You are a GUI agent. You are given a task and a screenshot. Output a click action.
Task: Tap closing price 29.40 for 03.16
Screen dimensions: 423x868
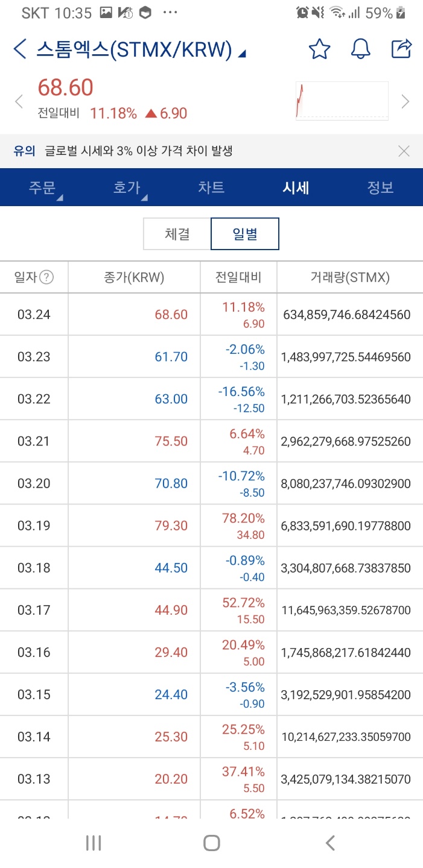pos(171,652)
